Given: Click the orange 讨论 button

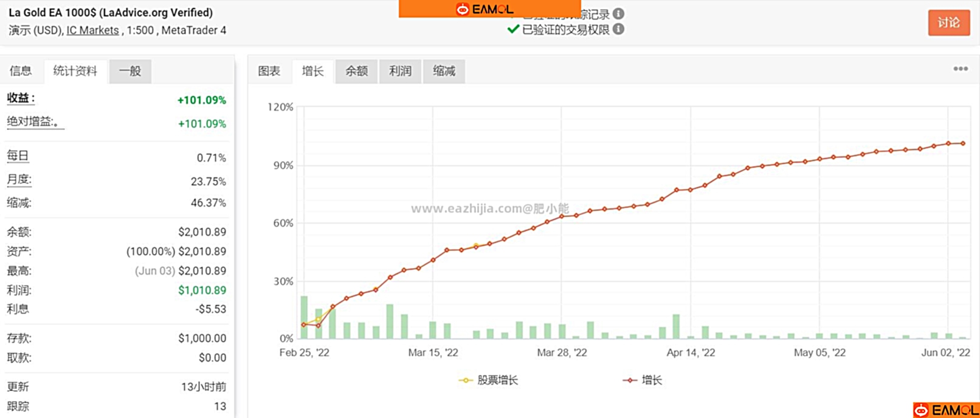Looking at the screenshot, I should [x=948, y=23].
